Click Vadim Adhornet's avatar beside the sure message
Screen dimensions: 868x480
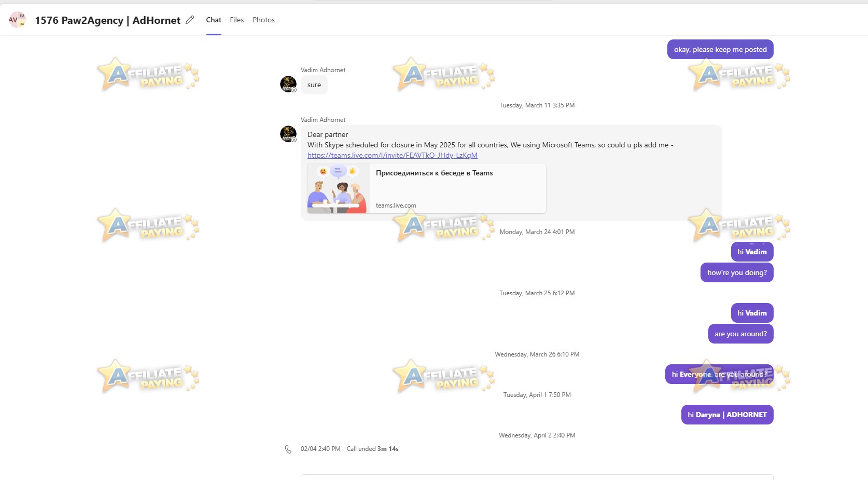pos(288,84)
